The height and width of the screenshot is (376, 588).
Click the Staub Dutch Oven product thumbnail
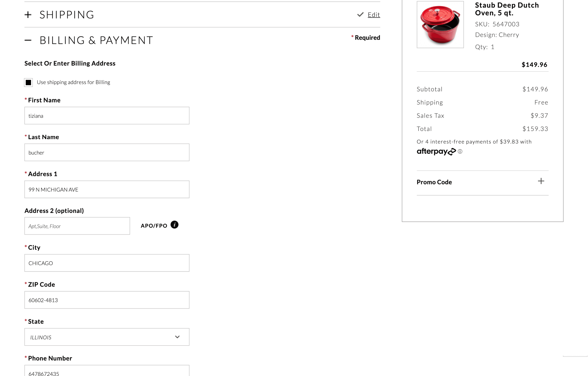tap(440, 25)
